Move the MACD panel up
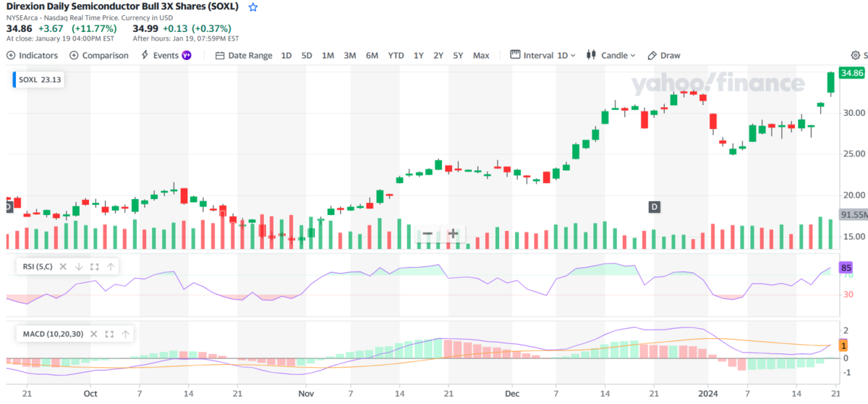The image size is (868, 404). coord(126,334)
